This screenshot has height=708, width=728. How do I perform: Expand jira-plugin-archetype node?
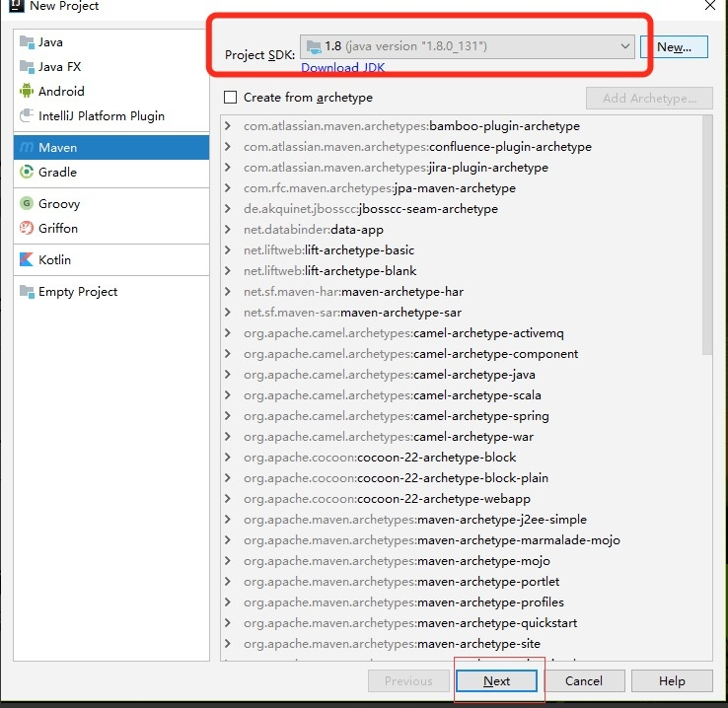228,167
